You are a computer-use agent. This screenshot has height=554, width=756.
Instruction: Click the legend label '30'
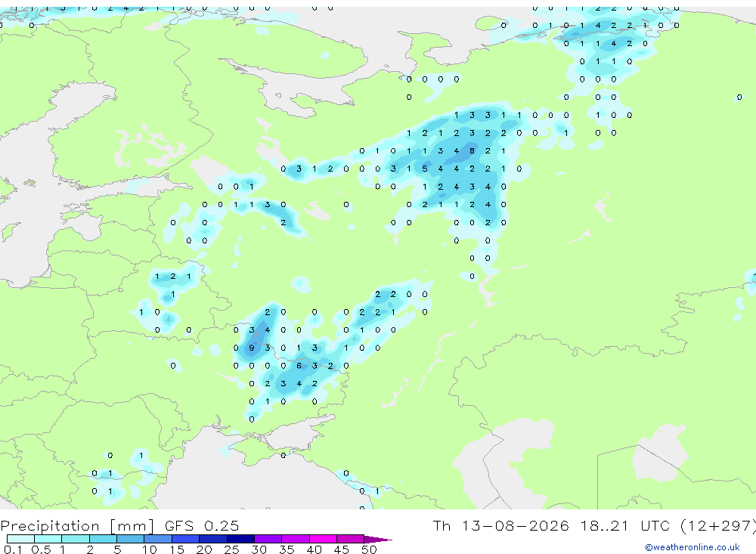[x=259, y=549]
